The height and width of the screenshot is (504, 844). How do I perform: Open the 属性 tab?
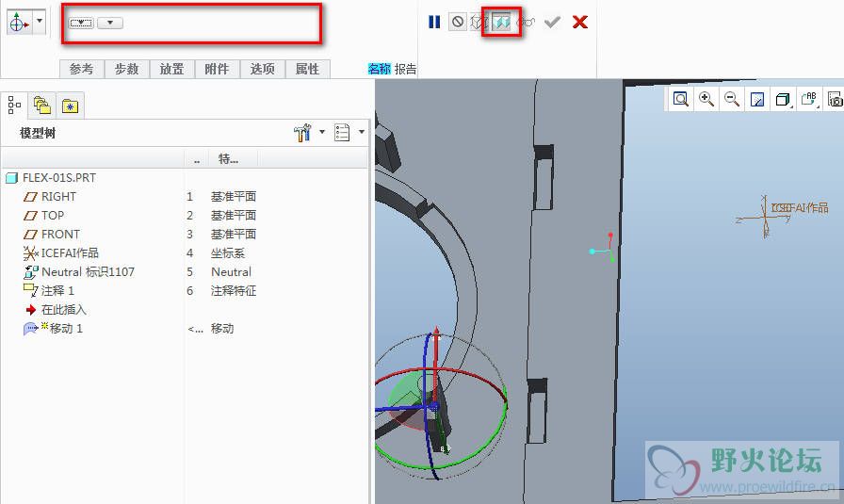(x=307, y=69)
